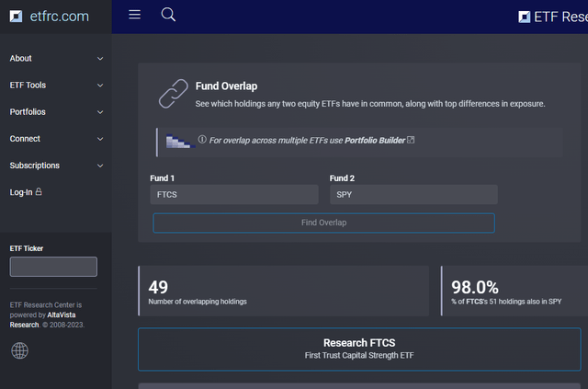The image size is (588, 389).
Task: Click the external-link icon after Portfolio Builder
Action: [411, 140]
